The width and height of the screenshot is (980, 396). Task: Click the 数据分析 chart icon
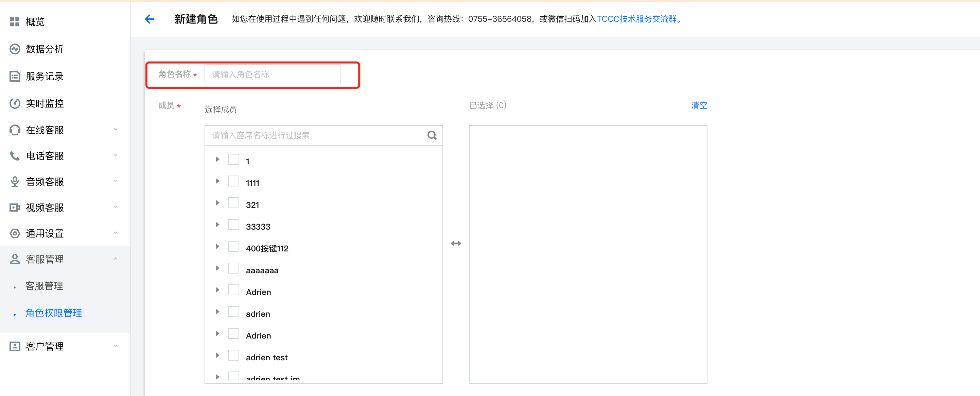click(15, 49)
